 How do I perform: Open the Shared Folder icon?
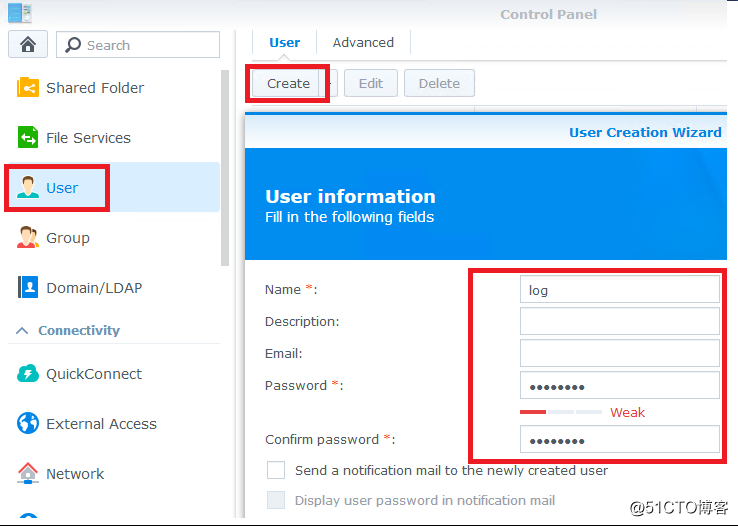28,88
